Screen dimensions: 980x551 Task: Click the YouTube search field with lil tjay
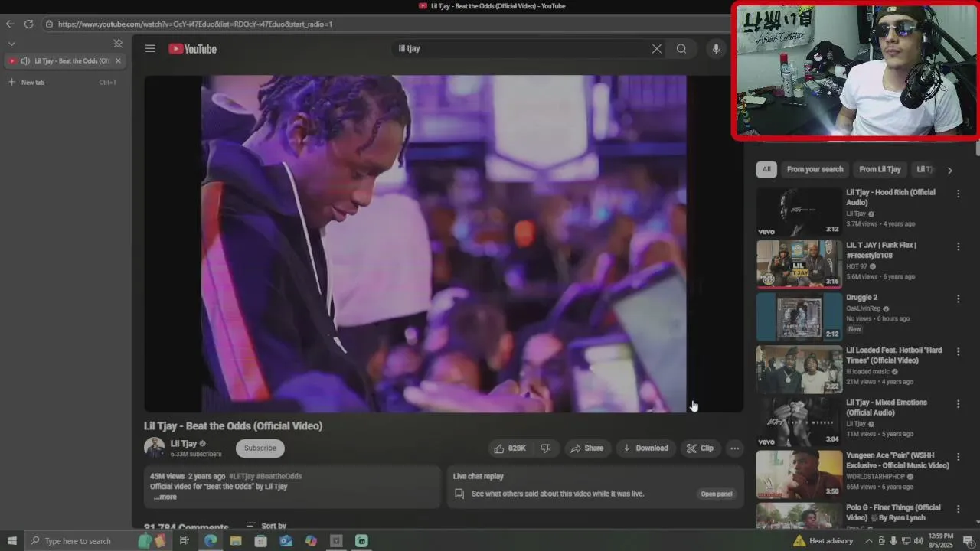coord(521,48)
